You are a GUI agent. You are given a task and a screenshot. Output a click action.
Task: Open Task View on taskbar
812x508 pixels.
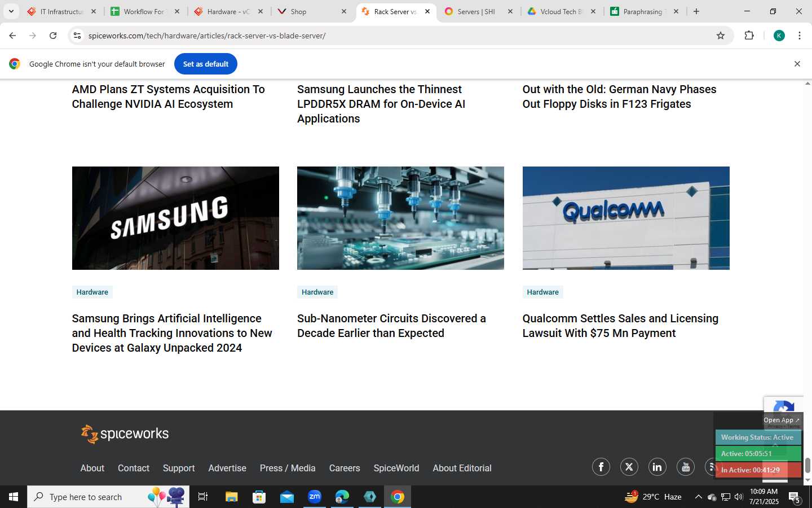(203, 497)
